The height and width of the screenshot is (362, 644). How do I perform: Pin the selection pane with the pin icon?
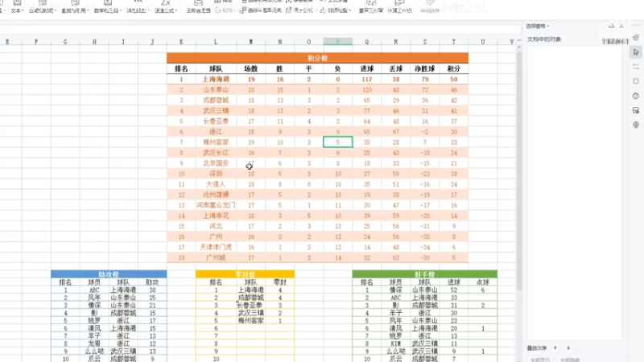click(612, 26)
